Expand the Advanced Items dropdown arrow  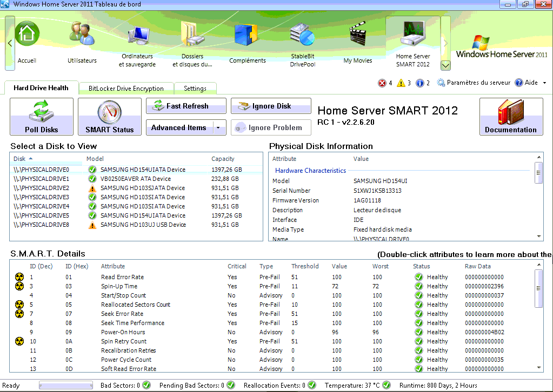[218, 128]
